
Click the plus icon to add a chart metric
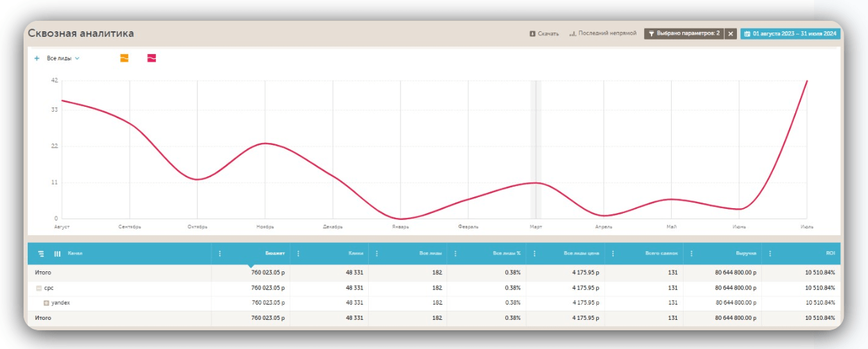pyautogui.click(x=37, y=58)
